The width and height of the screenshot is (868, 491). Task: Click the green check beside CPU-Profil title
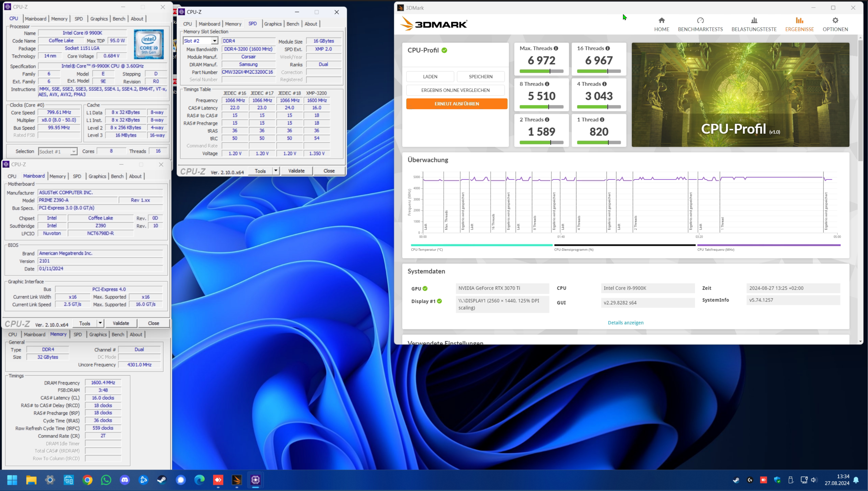point(444,50)
